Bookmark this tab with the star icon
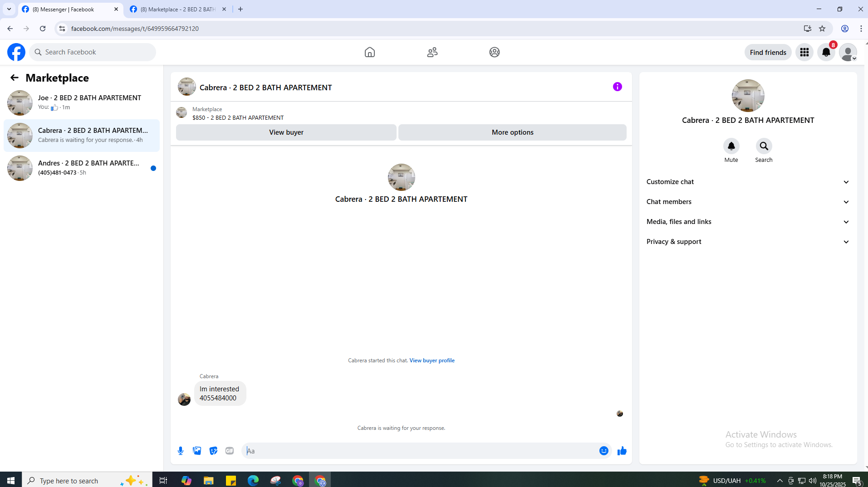 822,29
